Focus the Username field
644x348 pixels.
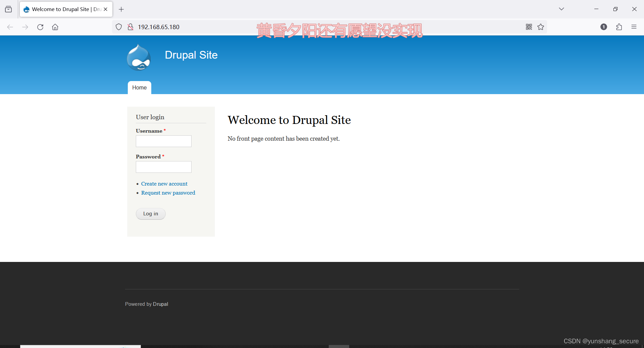tap(164, 141)
